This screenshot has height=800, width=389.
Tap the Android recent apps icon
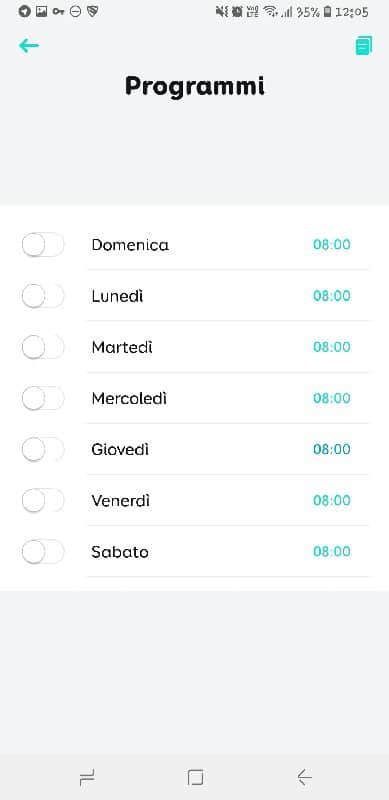[87, 778]
